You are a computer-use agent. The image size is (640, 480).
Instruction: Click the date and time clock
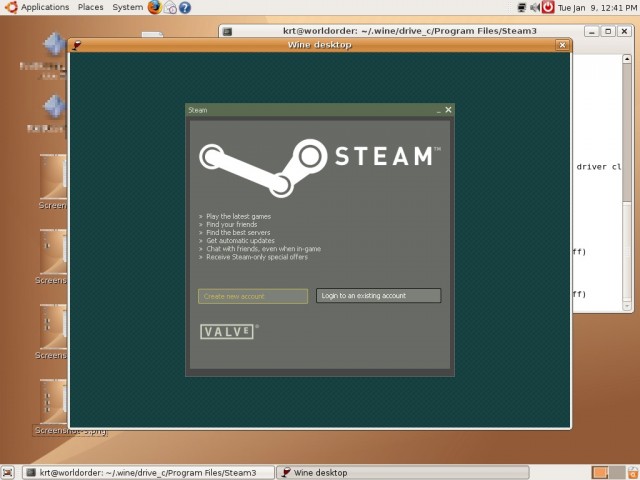(597, 8)
